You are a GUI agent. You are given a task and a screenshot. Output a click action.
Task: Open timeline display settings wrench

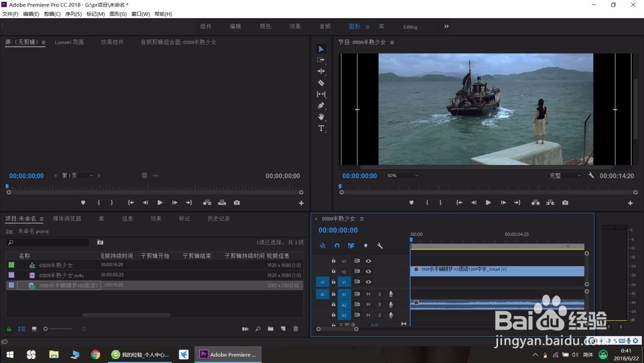(x=380, y=246)
